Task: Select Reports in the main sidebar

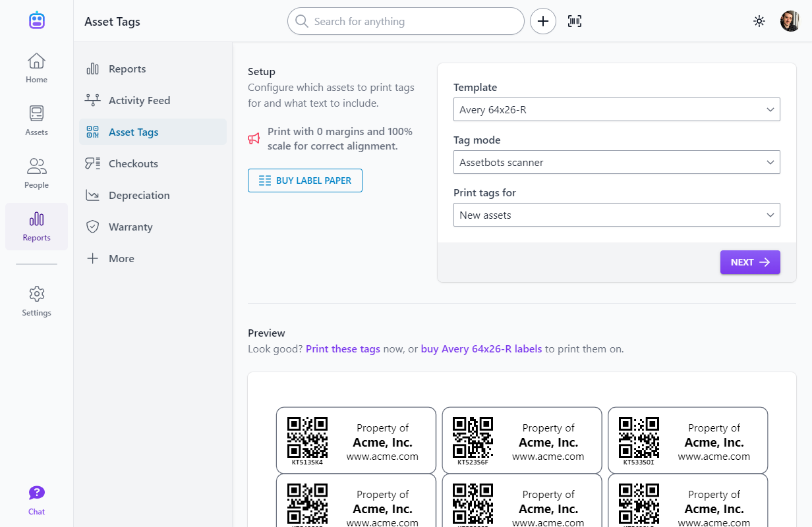Action: [36, 226]
